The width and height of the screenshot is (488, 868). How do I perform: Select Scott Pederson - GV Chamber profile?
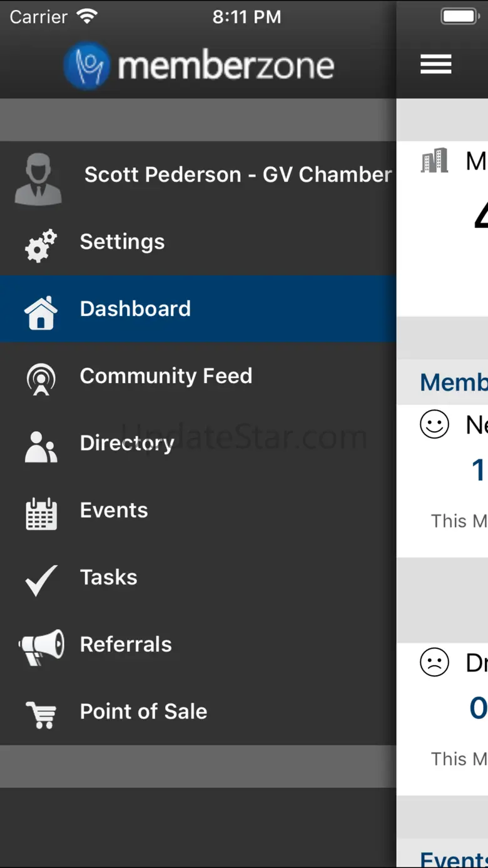pyautogui.click(x=198, y=175)
